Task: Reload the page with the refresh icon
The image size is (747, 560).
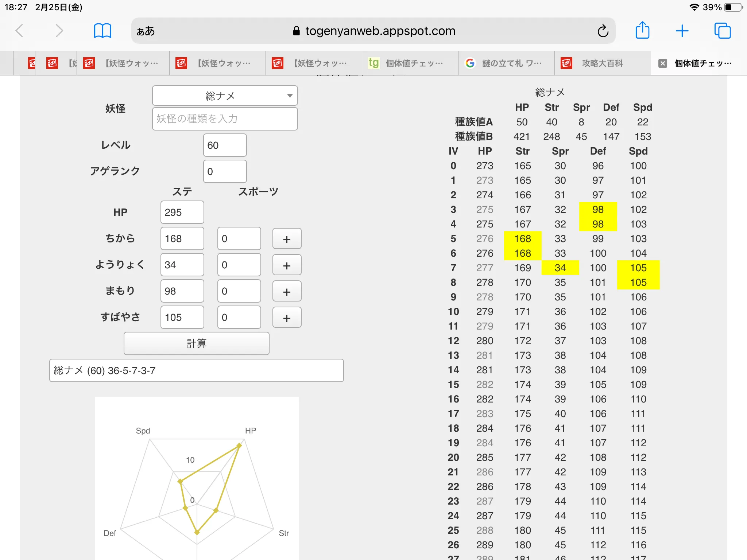Action: pyautogui.click(x=603, y=31)
